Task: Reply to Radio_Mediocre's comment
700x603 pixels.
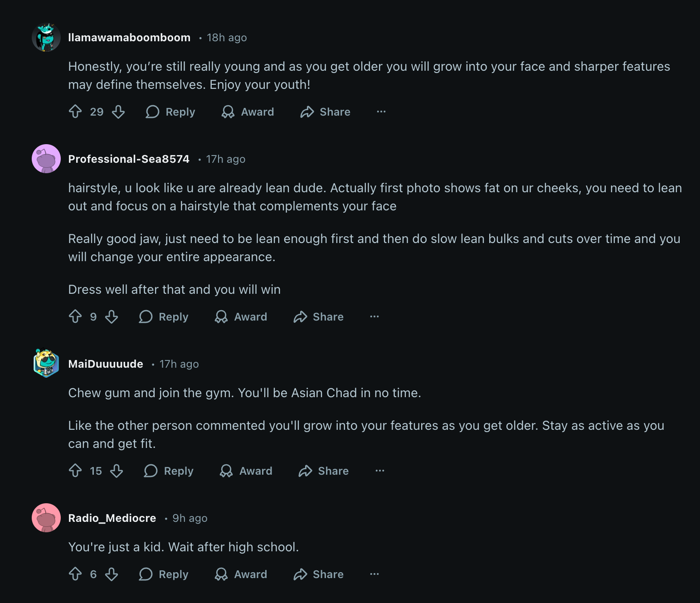Action: pyautogui.click(x=164, y=574)
